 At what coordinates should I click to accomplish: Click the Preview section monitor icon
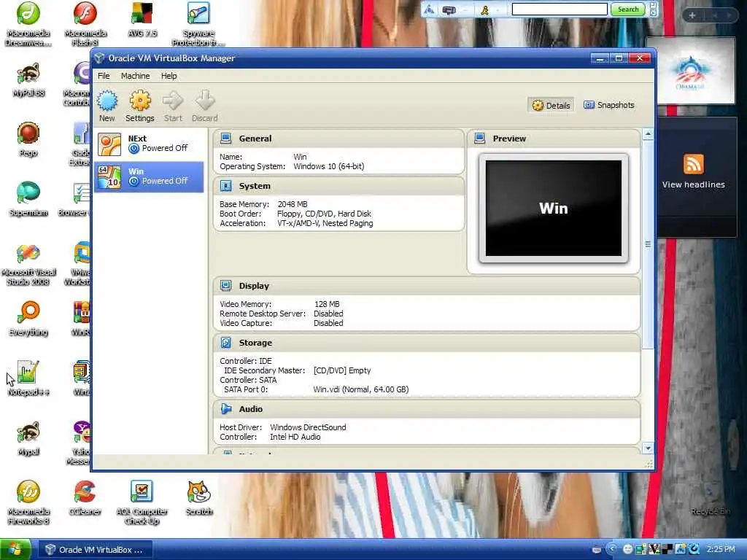(480, 138)
